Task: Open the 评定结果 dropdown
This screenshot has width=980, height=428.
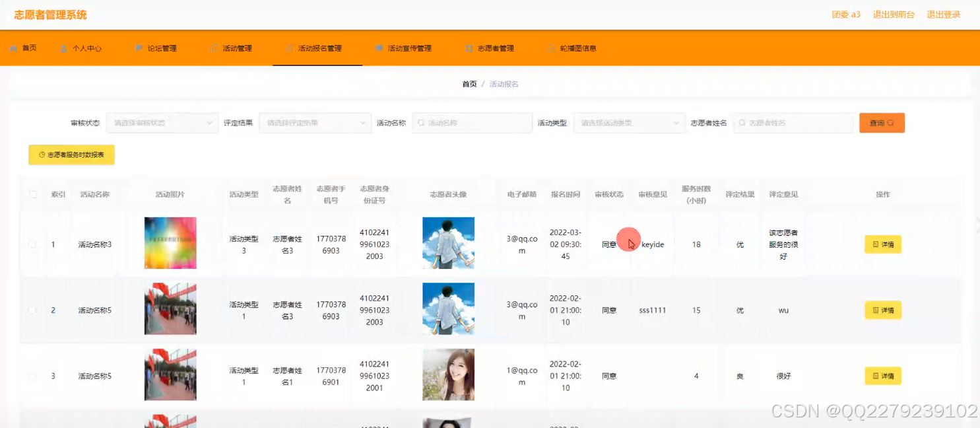Action: click(x=315, y=123)
